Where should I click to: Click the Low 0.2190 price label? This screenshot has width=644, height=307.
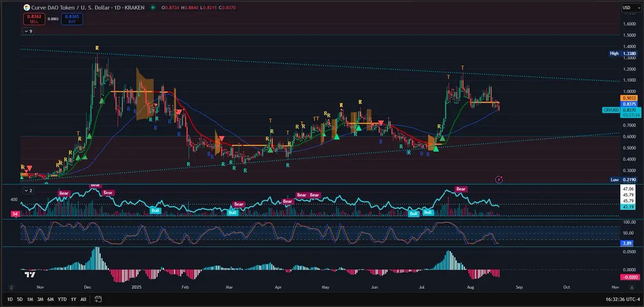point(623,180)
